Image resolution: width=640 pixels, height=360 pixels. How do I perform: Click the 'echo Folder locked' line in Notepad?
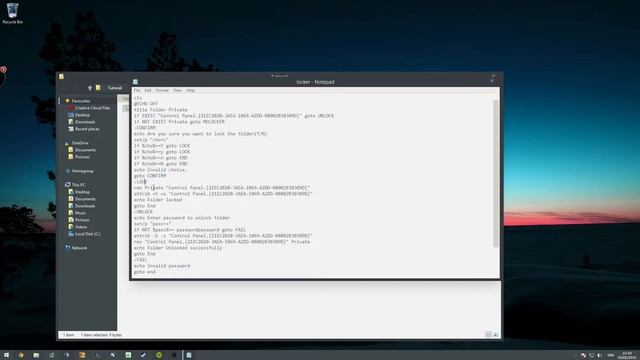[158, 200]
